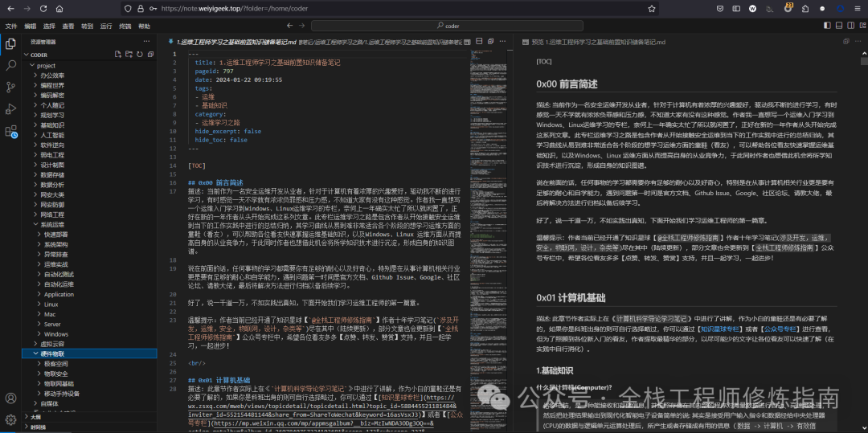Refresh the CODER explorer tree

(140, 54)
